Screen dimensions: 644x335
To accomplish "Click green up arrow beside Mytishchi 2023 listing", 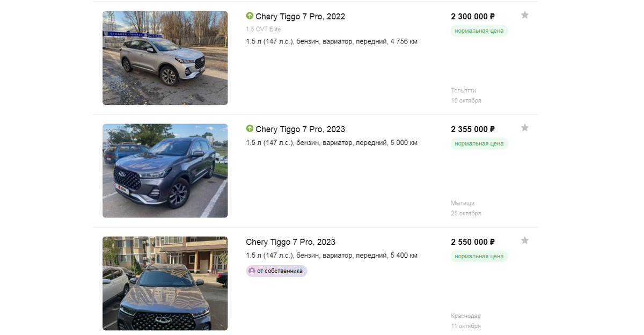I will [x=250, y=129].
